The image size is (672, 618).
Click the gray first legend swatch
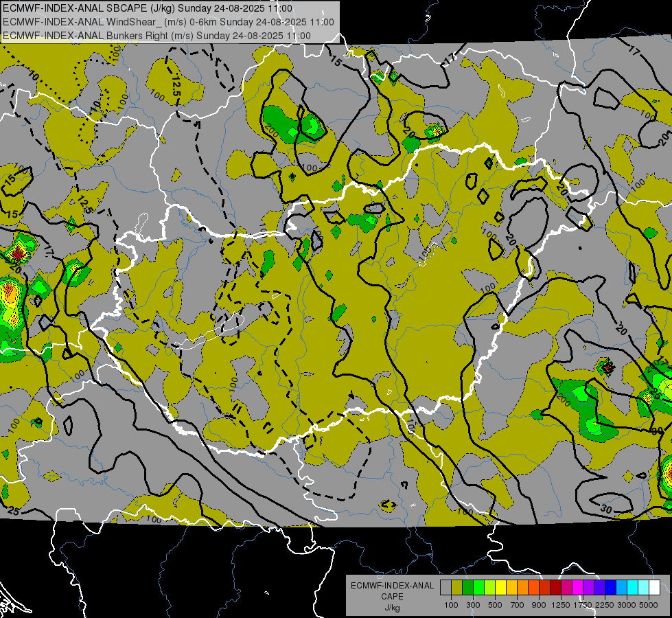click(445, 587)
